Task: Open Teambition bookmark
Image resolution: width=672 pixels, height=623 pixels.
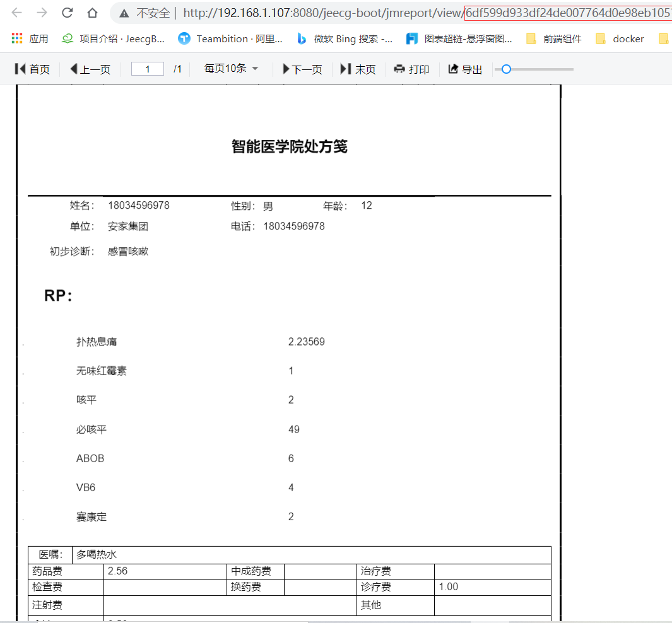Action: 230,39
